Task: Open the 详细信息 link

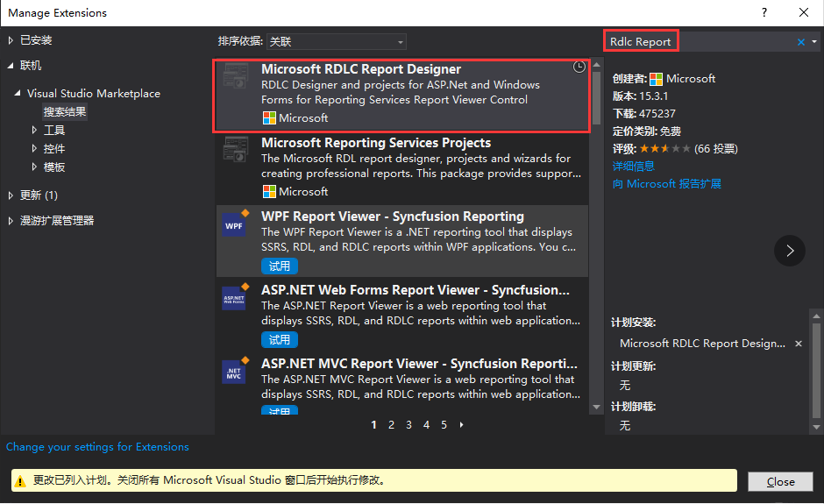Action: [x=633, y=166]
